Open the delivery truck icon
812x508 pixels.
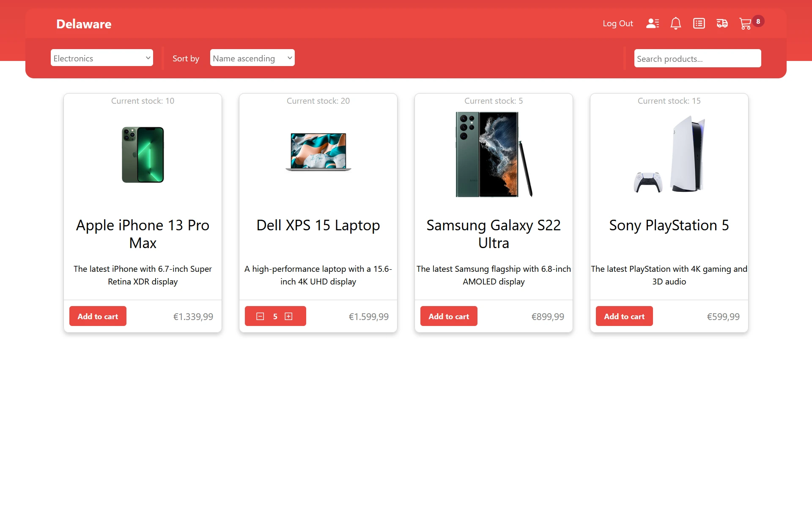[x=722, y=23]
